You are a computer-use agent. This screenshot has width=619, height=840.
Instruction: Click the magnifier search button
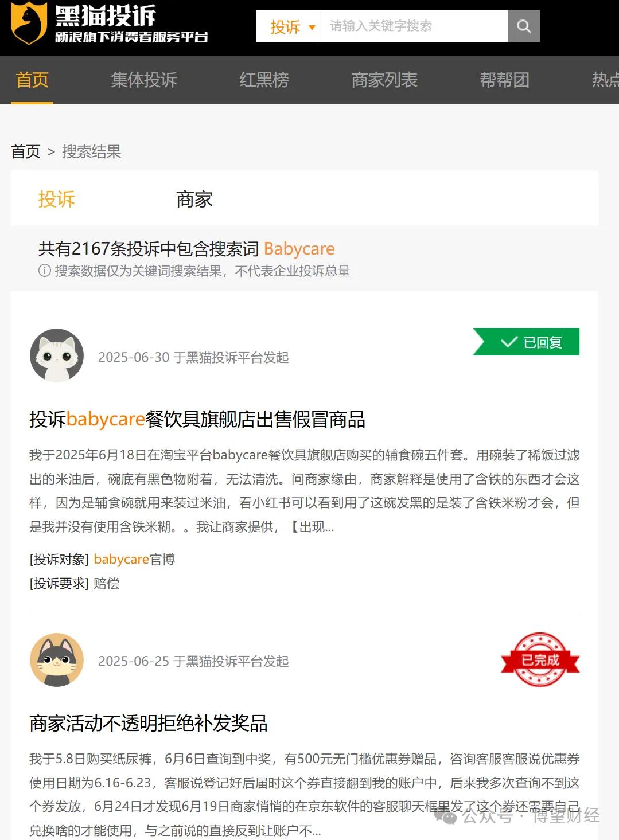coord(524,26)
